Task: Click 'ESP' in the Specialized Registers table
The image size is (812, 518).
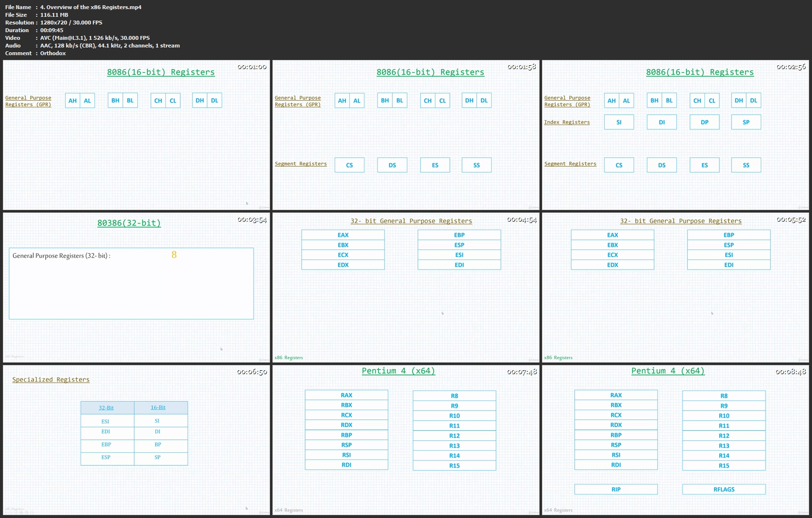Action: (x=106, y=458)
